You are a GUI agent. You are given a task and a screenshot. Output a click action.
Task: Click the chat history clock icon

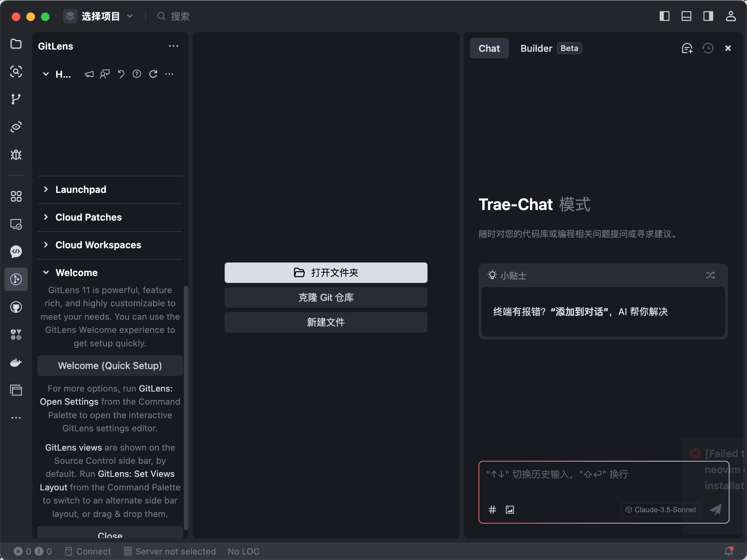click(708, 48)
